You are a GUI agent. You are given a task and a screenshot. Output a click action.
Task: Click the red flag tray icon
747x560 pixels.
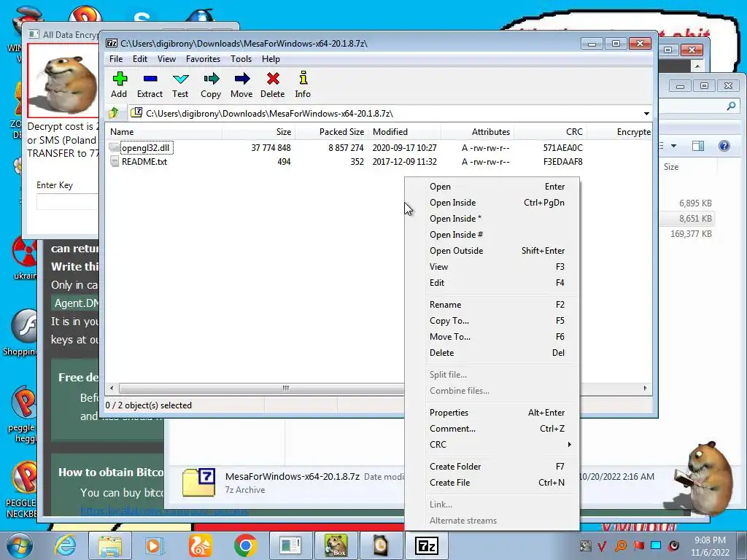tap(638, 545)
